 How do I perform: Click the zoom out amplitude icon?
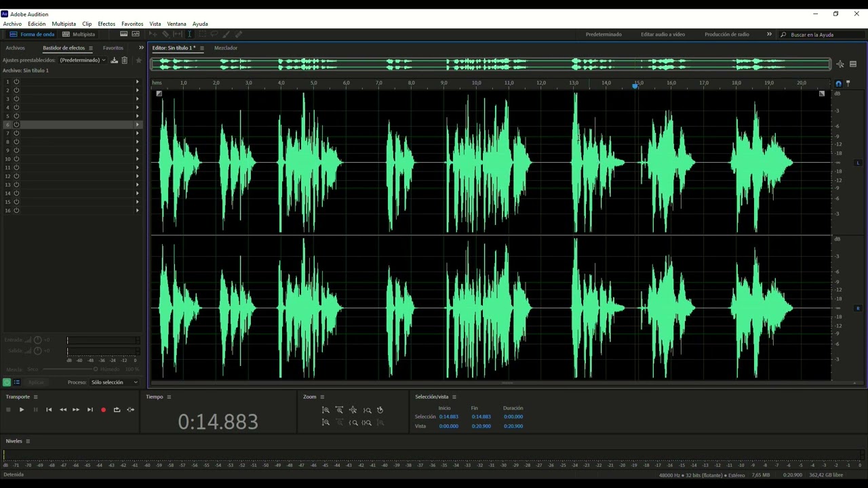(x=325, y=422)
